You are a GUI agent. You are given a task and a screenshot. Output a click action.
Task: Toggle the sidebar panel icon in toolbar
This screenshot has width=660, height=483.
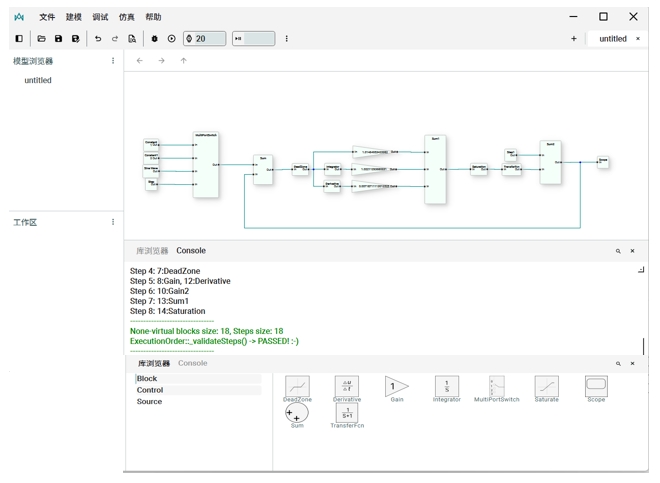coord(19,39)
